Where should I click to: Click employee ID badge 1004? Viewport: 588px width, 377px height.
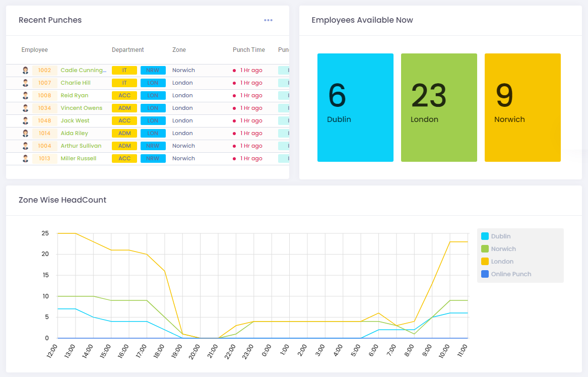coord(45,146)
